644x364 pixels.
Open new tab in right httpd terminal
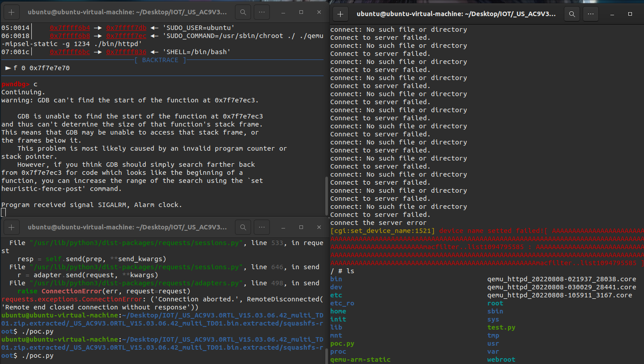click(340, 14)
